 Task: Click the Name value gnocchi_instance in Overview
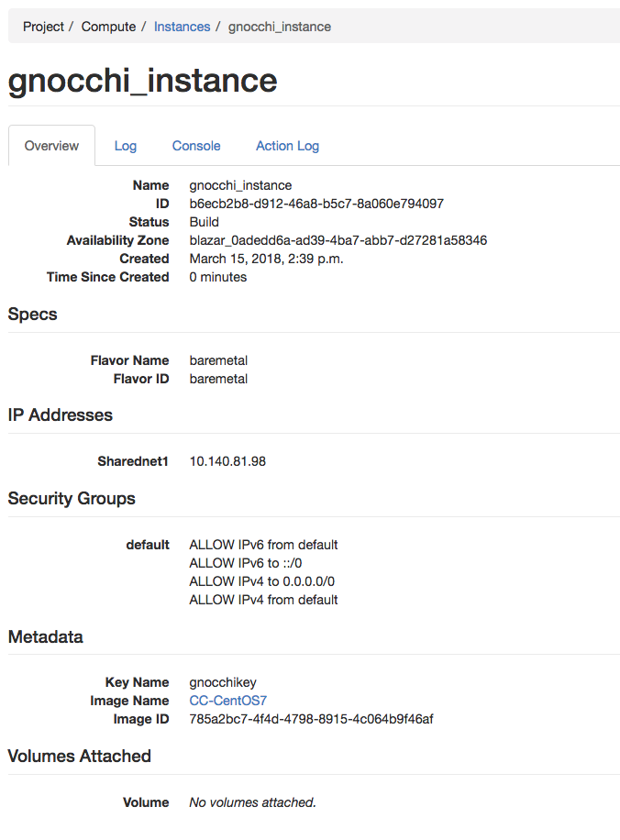(x=240, y=185)
